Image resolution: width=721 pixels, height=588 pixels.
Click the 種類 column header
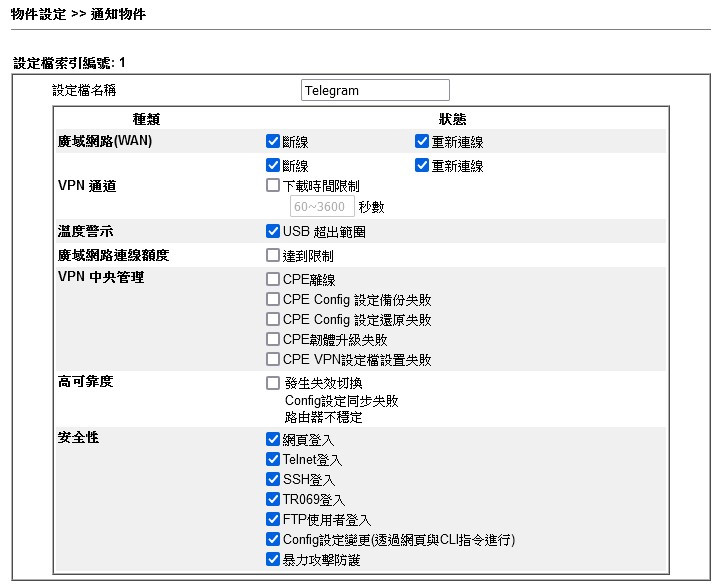click(x=146, y=119)
